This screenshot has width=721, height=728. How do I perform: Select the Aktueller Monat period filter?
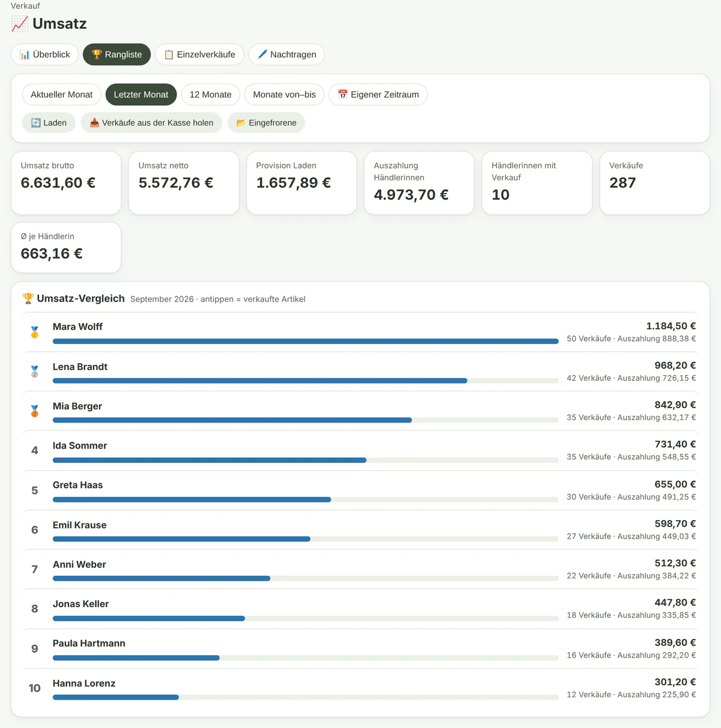tap(62, 94)
